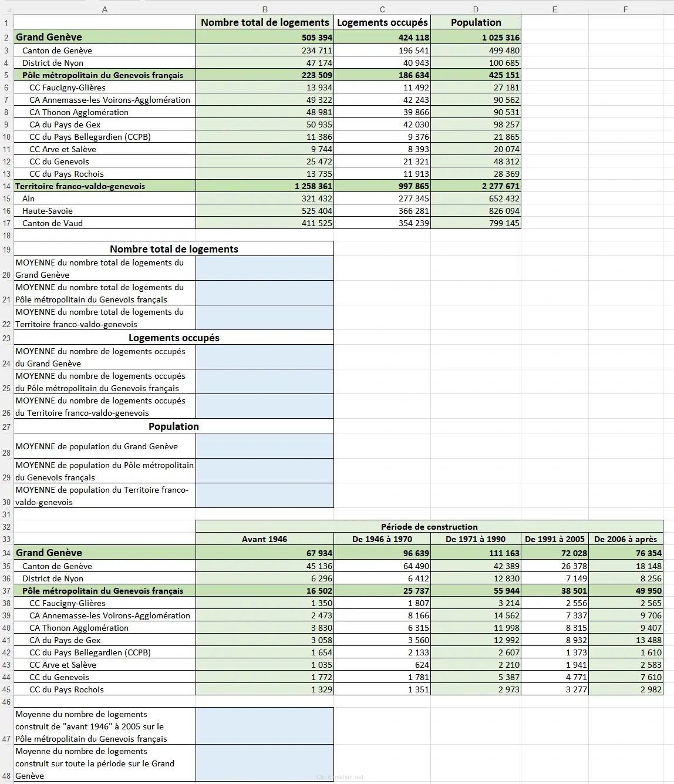This screenshot has width=674, height=784.
Task: Select the Population value 1 025 316
Action: click(476, 38)
